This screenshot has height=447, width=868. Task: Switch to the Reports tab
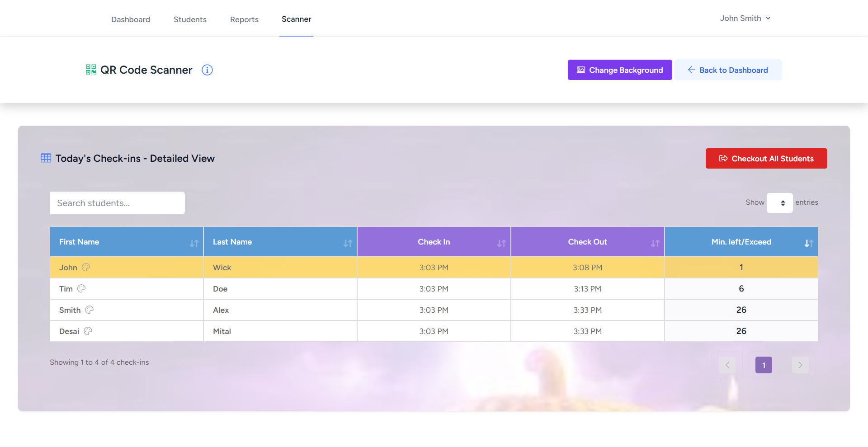click(244, 19)
